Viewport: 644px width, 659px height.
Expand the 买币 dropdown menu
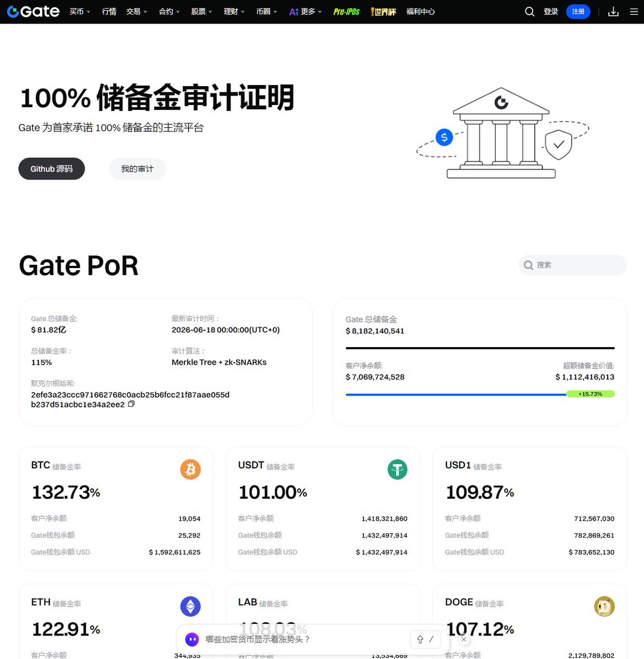point(80,12)
